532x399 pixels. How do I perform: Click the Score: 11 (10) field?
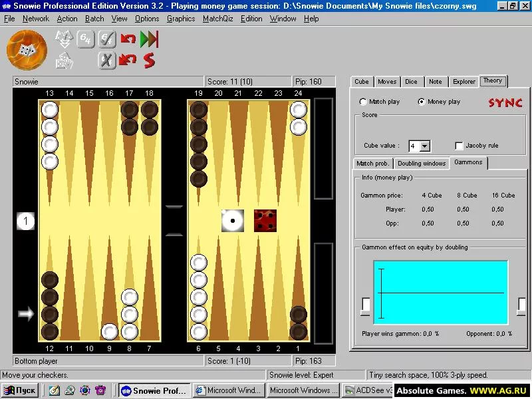point(247,81)
